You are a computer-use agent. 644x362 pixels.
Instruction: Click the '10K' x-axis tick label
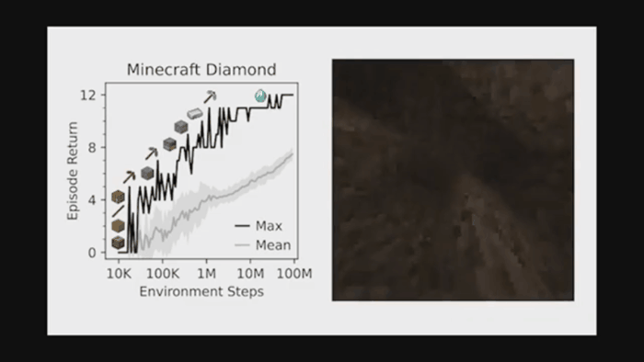click(119, 274)
